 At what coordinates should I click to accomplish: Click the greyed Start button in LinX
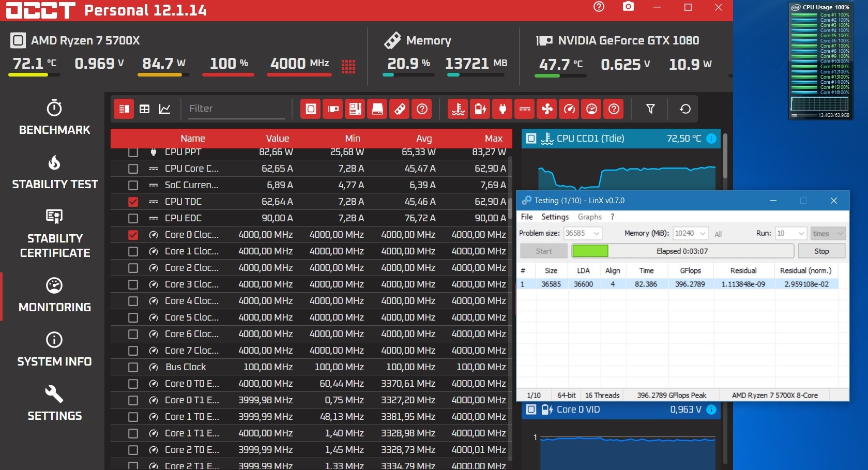pos(544,251)
